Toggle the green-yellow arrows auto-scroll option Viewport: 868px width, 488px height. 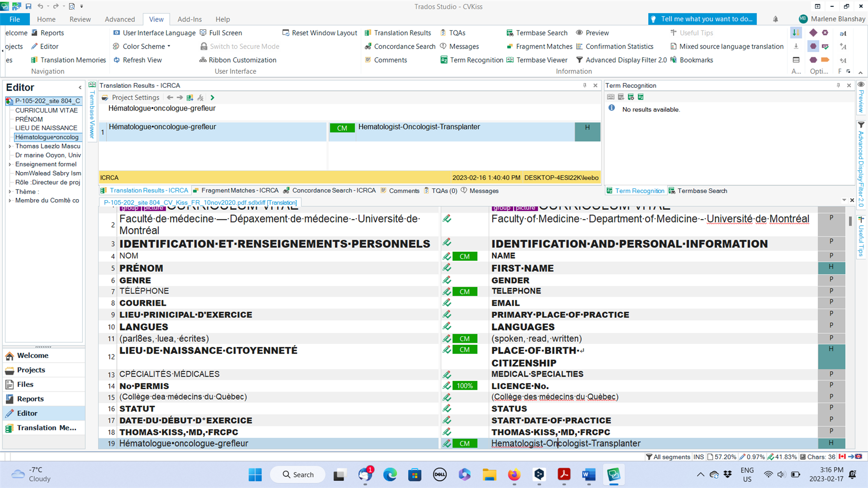796,33
